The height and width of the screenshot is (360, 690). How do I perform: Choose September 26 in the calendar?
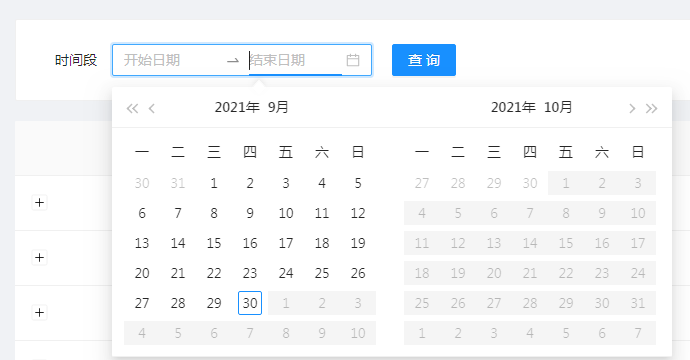click(x=358, y=273)
